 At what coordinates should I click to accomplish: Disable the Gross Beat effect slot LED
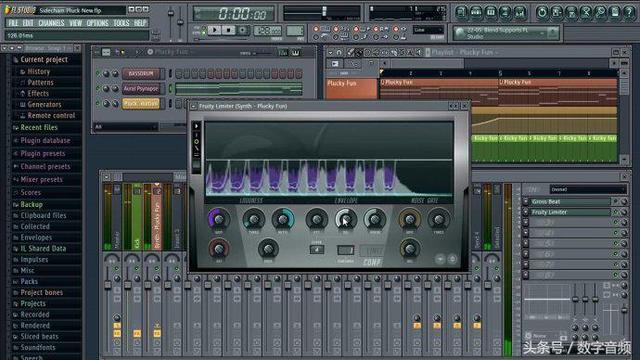pos(616,201)
